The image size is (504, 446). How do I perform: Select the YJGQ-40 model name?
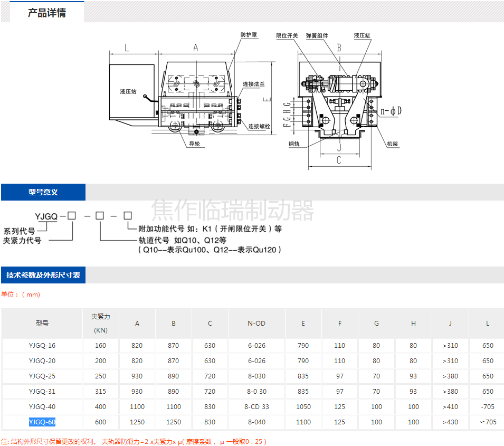42,407
